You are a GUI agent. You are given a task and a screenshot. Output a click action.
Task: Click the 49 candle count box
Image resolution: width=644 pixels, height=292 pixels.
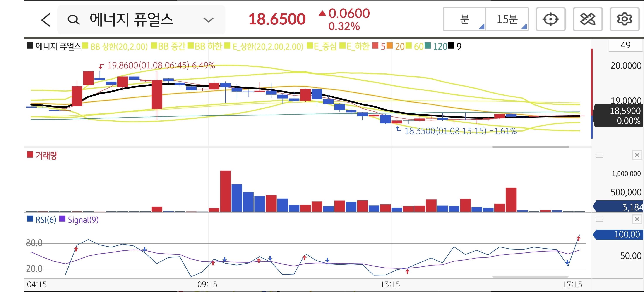pyautogui.click(x=625, y=45)
